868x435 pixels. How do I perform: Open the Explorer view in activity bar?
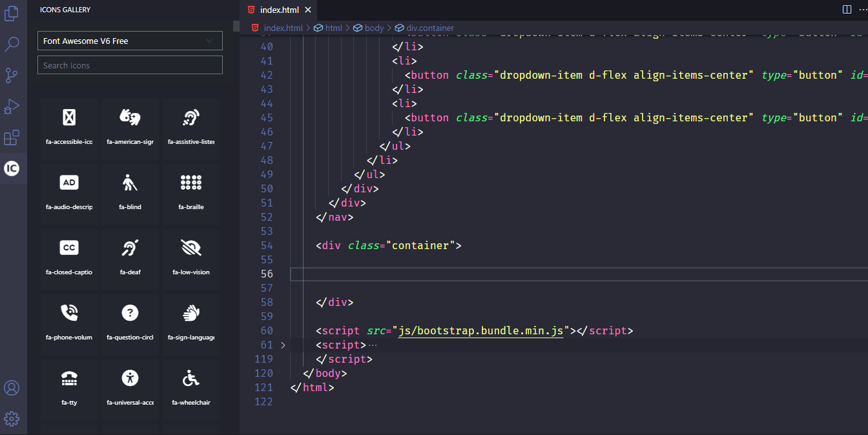tap(12, 12)
